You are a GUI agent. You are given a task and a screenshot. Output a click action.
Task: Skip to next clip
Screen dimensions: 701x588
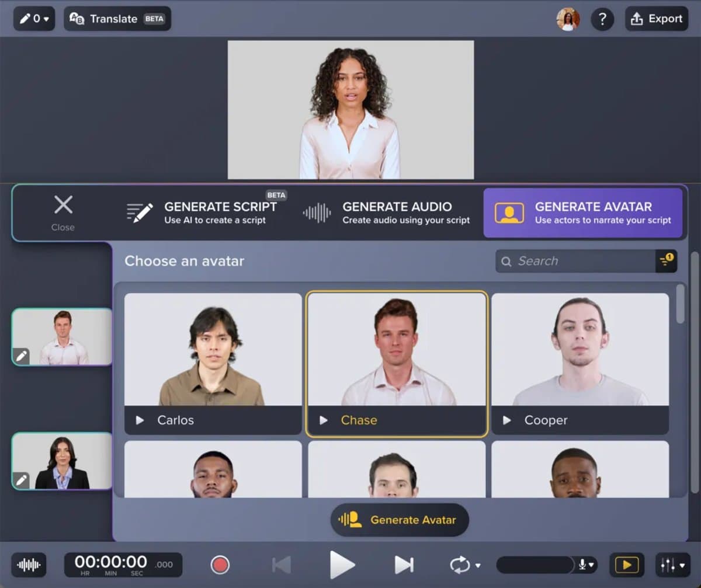(x=404, y=565)
